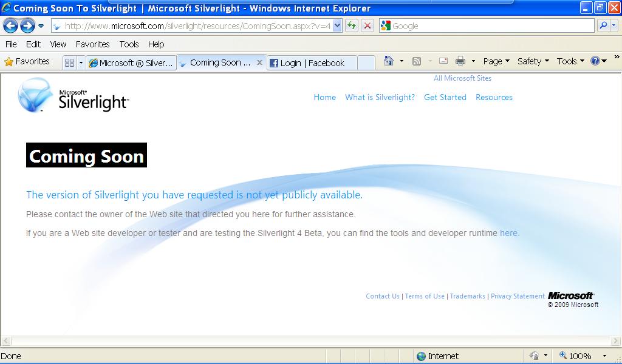Image resolution: width=622 pixels, height=364 pixels.
Task: Switch to the Microsoft ® Silver... tab
Action: click(x=131, y=63)
